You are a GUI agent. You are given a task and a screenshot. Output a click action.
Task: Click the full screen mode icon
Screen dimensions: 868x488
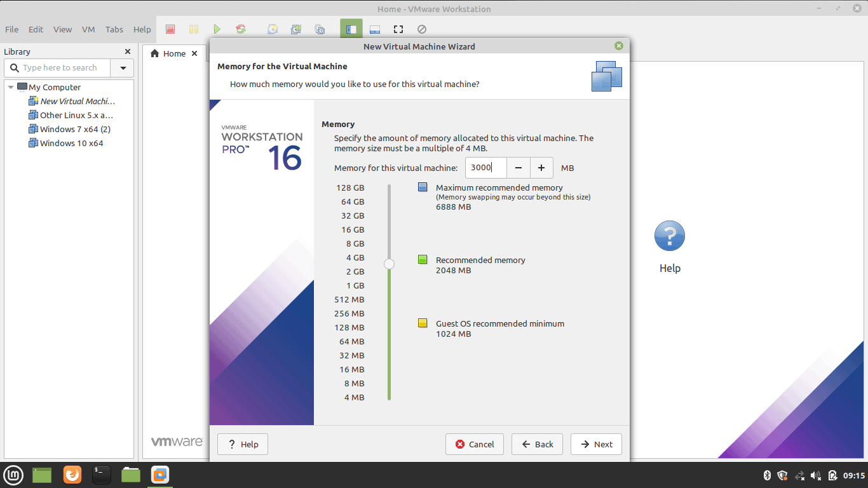(398, 29)
